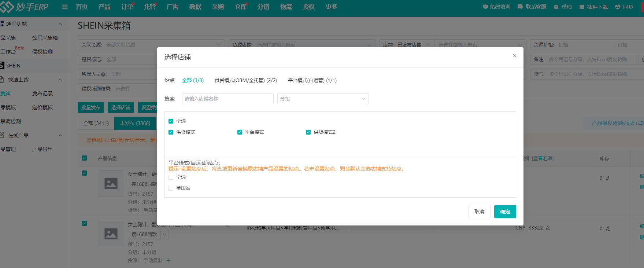Switch to the 供货模式(OBM/全托管) tab

click(x=245, y=80)
